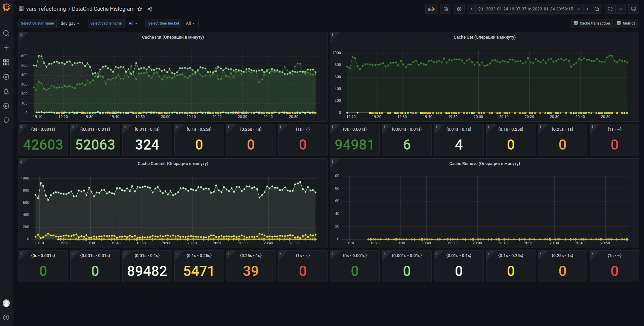644x326 pixels.
Task: Open the Search dashboards sidebar icon
Action: tap(6, 33)
